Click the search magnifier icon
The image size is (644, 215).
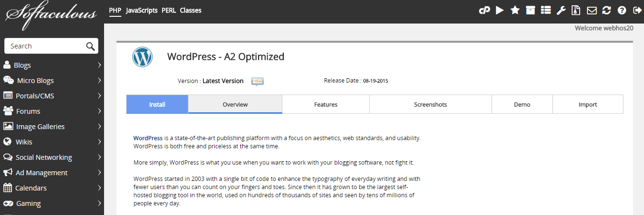click(x=90, y=46)
